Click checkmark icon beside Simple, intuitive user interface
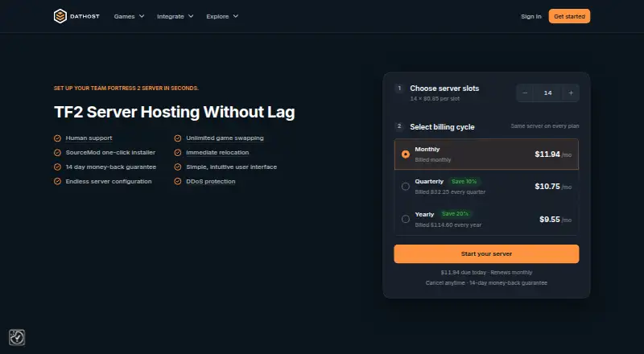The height and width of the screenshot is (354, 644). [x=178, y=167]
